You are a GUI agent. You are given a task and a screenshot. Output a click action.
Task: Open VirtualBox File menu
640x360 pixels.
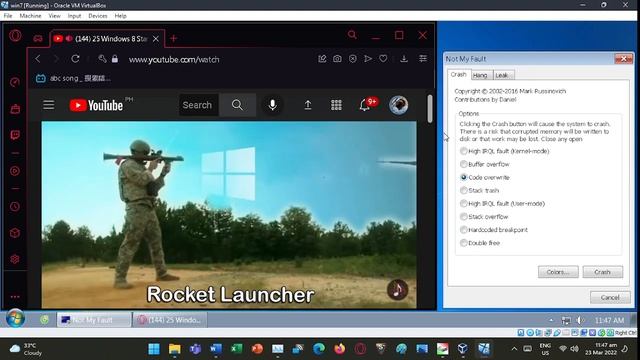[x=8, y=16]
